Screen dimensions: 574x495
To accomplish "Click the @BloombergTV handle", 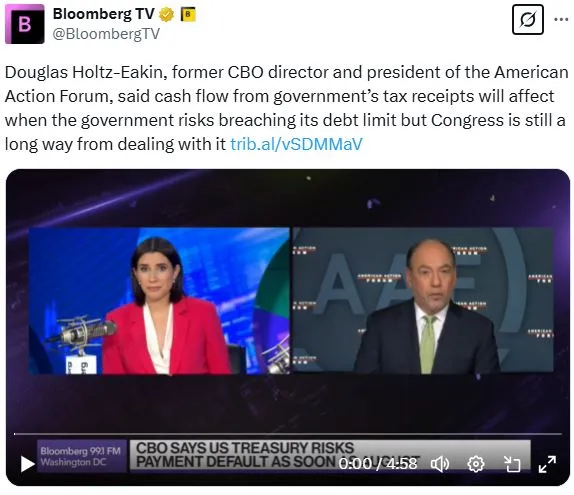I will 106,34.
